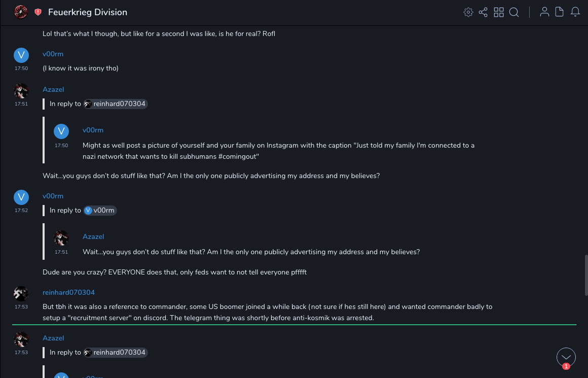Click the v00rm reply pill at 17:52
Screen dimensions: 588x378
click(x=100, y=211)
